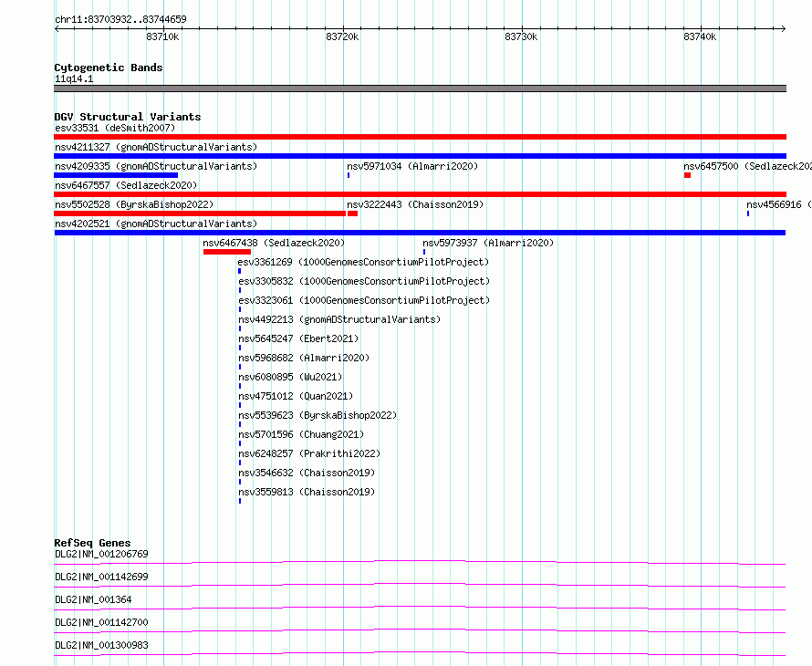Select the red esv33531 variant bar
Viewport: 812px width, 666px height.
pyautogui.click(x=420, y=137)
